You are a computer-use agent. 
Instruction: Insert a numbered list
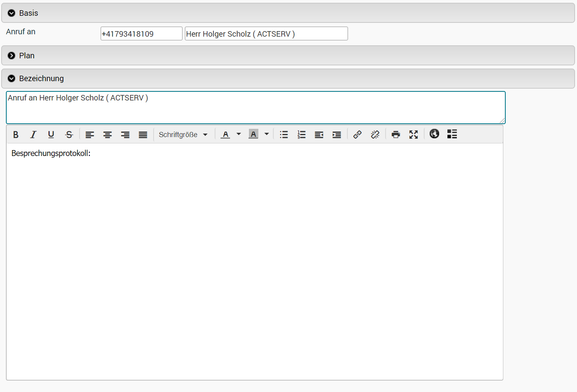click(302, 135)
